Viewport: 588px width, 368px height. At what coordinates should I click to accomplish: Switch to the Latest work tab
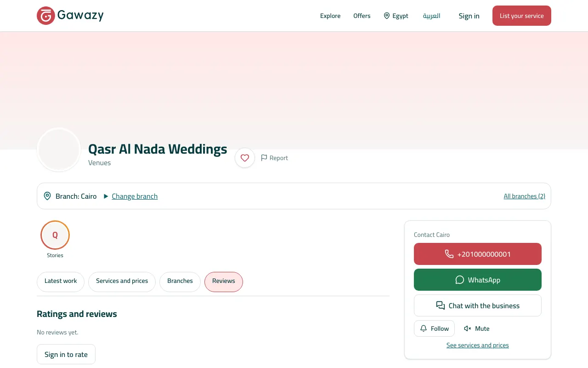(61, 282)
